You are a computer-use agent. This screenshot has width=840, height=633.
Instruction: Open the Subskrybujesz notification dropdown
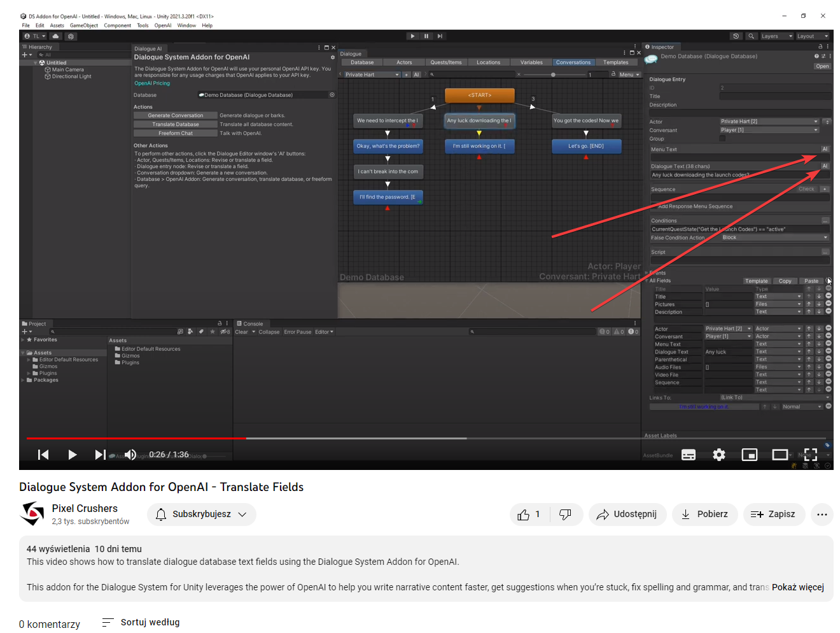201,515
